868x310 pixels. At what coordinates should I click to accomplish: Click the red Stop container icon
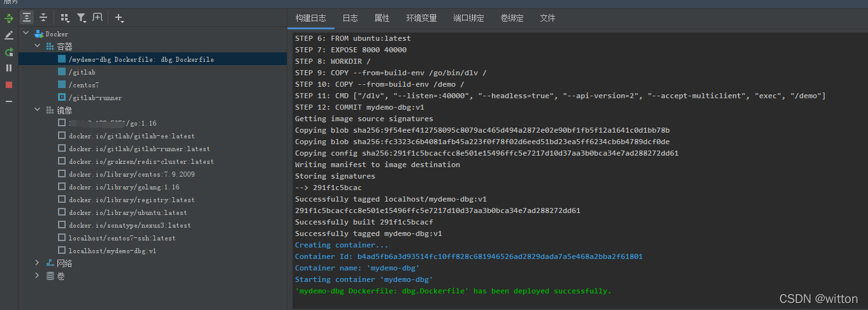point(9,84)
